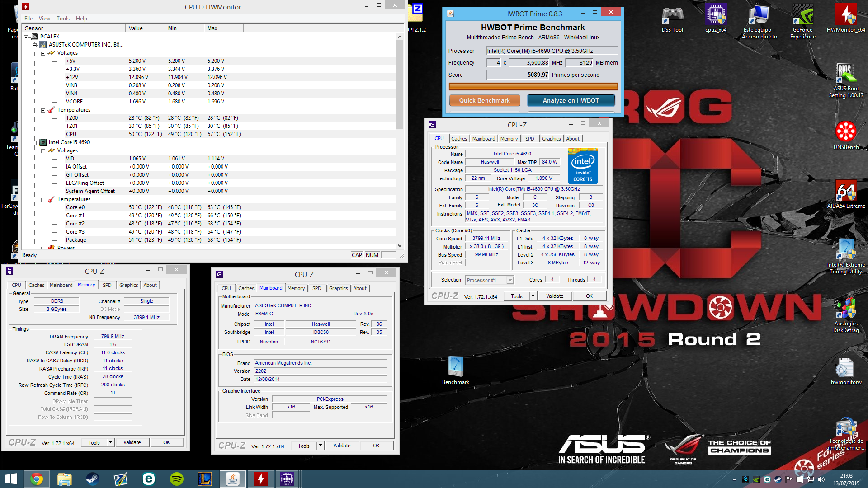Launch Intel Extreme Tuning Utility icon
Screen dimensions: 868x488
coord(846,257)
